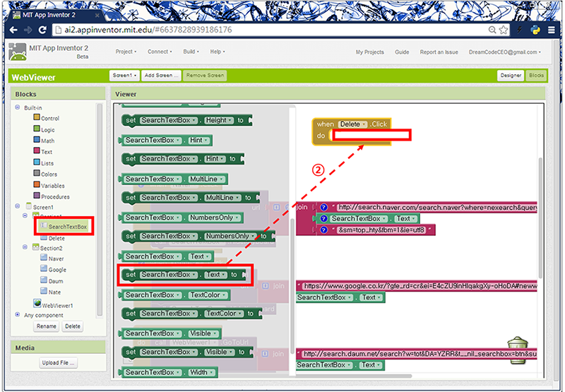The image size is (565, 392).
Task: Select the SearchTextBox component in tree
Action: (x=64, y=226)
